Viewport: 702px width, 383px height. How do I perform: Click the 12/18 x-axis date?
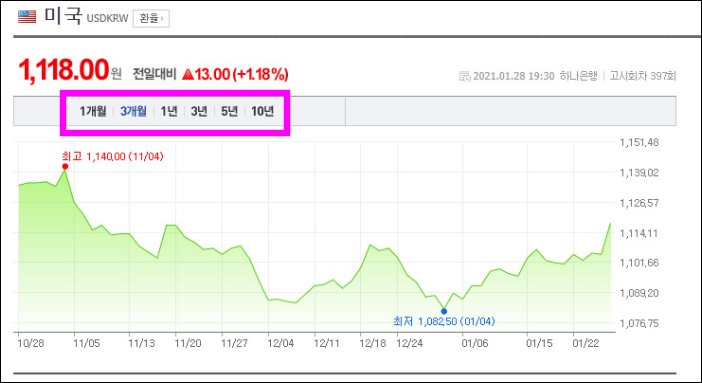(372, 343)
